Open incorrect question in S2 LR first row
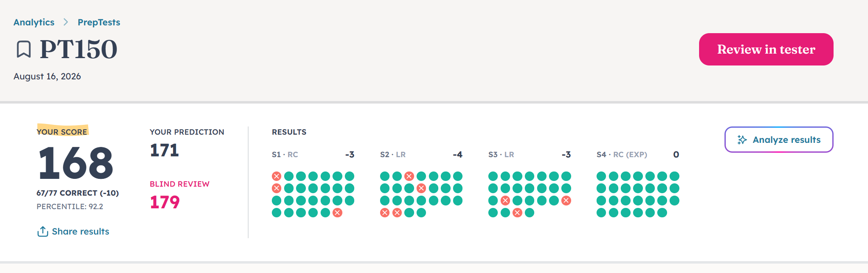This screenshot has width=868, height=273. pyautogui.click(x=409, y=176)
